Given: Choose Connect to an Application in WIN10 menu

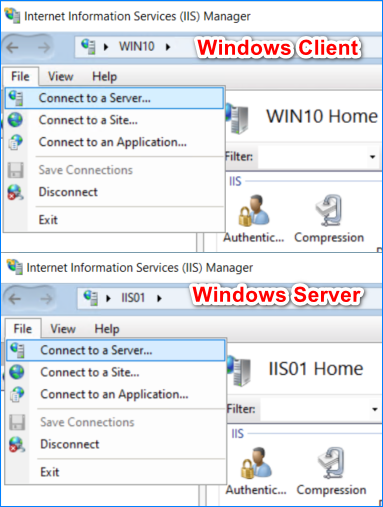Looking at the screenshot, I should (114, 142).
